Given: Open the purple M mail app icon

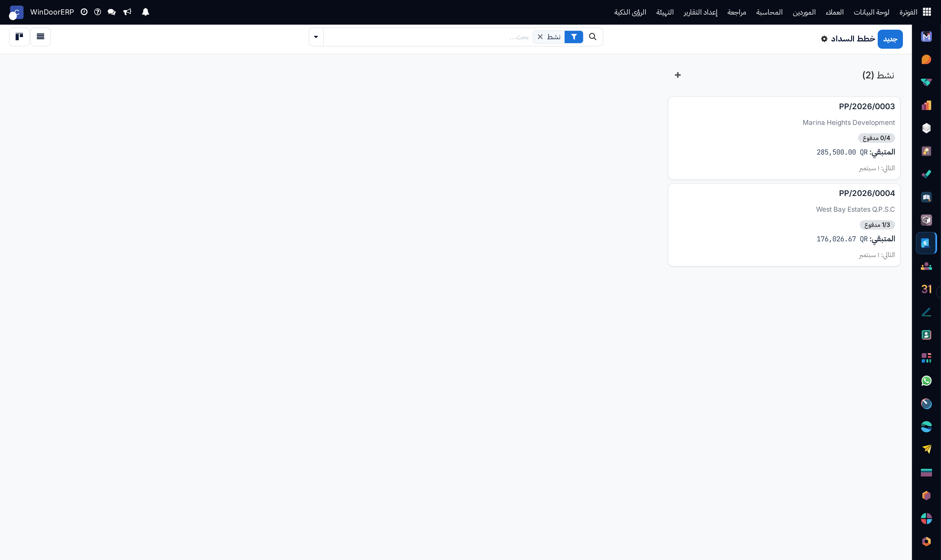Looking at the screenshot, I should click(926, 37).
